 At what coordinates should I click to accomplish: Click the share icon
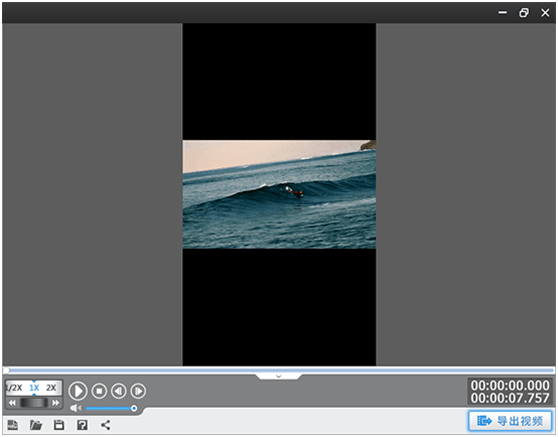click(105, 425)
